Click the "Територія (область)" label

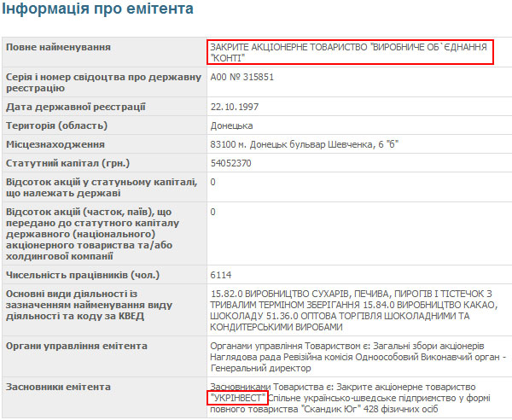[x=56, y=125]
